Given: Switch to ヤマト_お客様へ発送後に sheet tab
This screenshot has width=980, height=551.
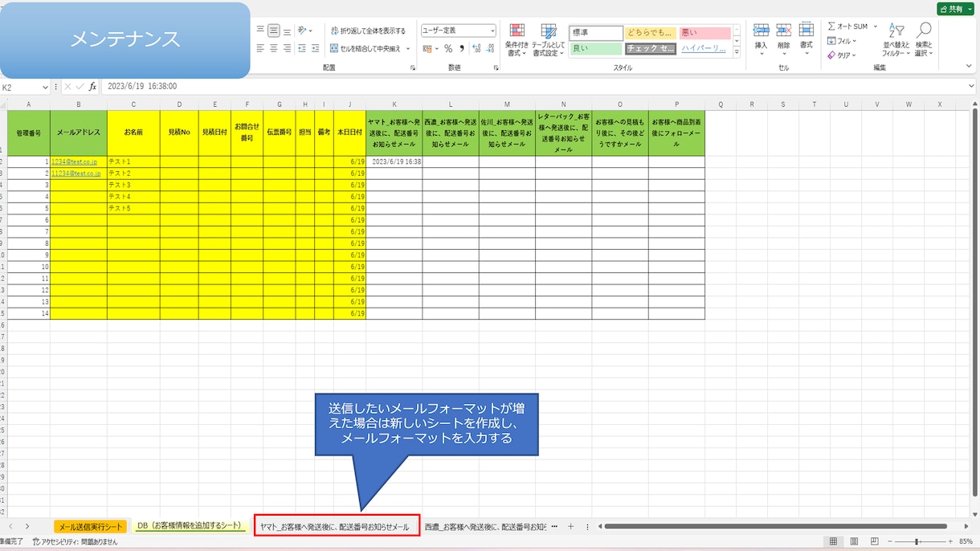Looking at the screenshot, I should coord(335,527).
